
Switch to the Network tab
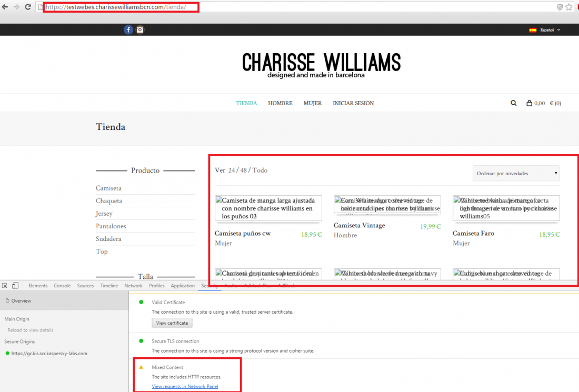tap(133, 286)
